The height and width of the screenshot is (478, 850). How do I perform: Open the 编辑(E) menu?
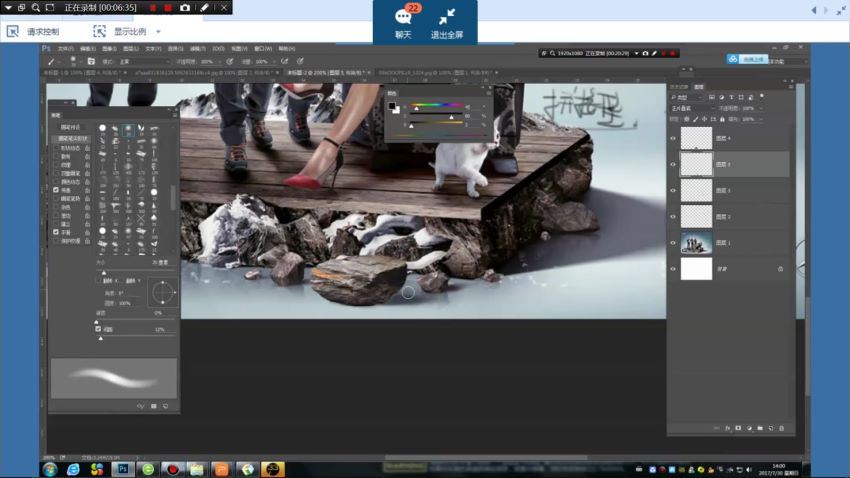point(87,49)
